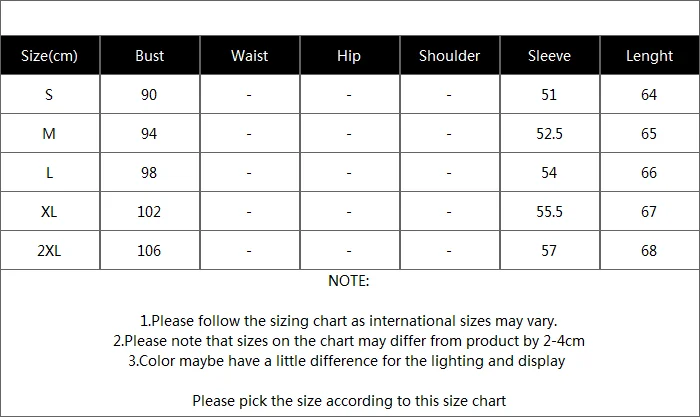Select the bust value 102

click(149, 212)
